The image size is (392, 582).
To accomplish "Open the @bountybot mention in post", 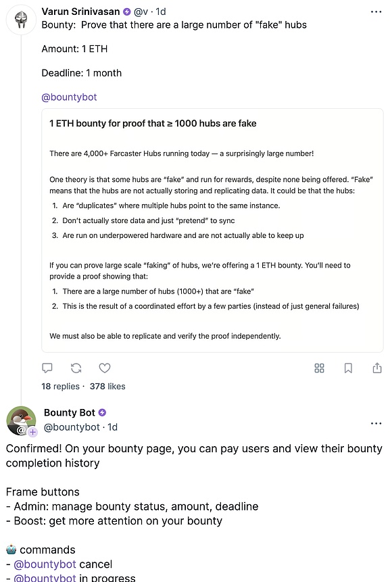I will point(69,97).
